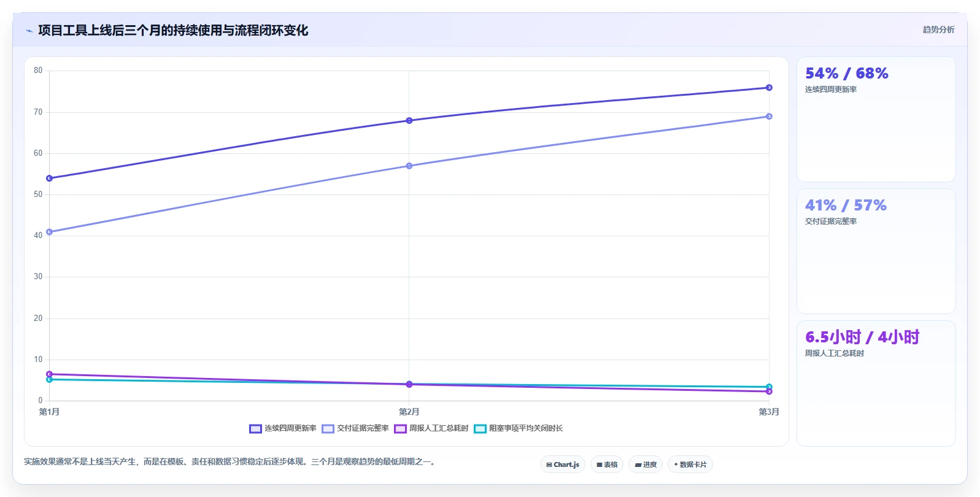
Task: Click the 趋势分析 label in the header
Action: [x=938, y=29]
